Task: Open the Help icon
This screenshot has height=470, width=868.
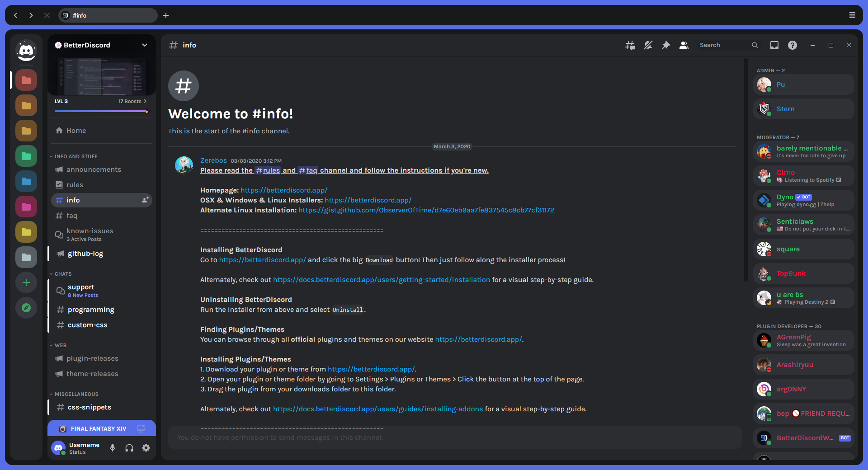Action: coord(793,45)
